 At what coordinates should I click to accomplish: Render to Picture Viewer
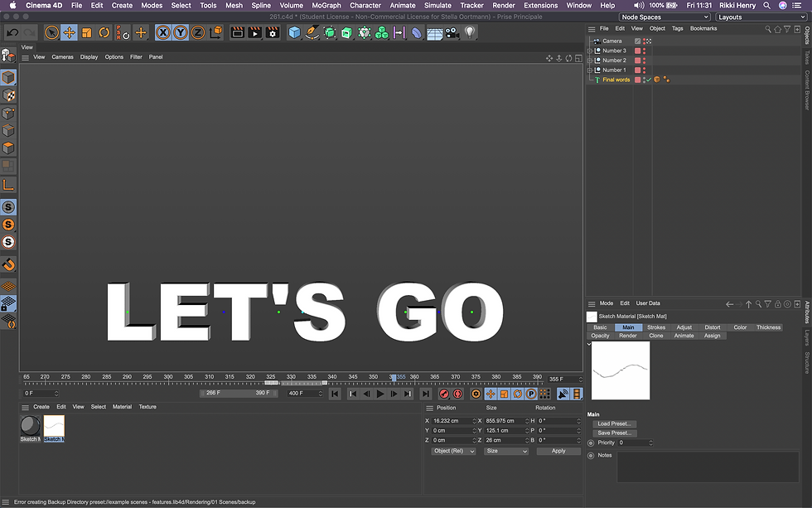255,32
